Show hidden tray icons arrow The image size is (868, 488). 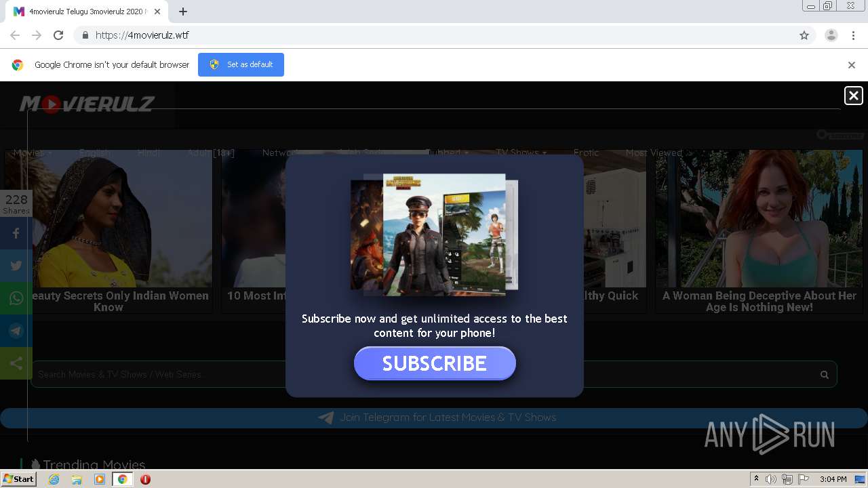(x=756, y=479)
